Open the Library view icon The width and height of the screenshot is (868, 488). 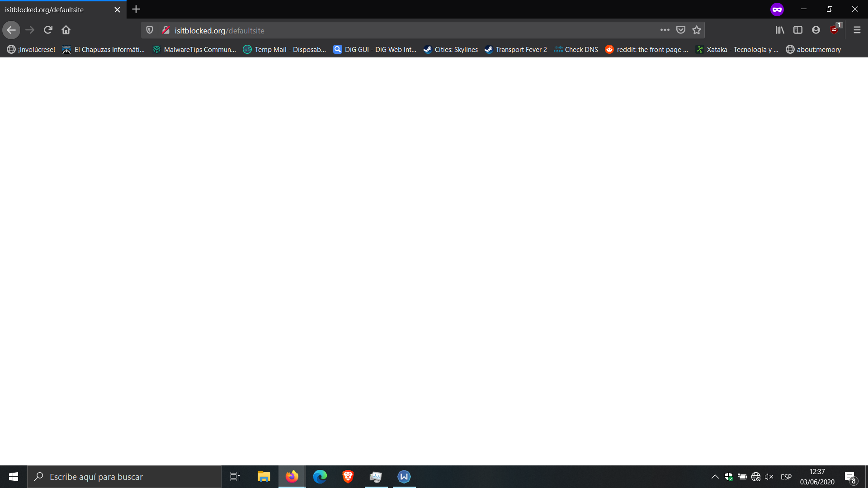(780, 30)
